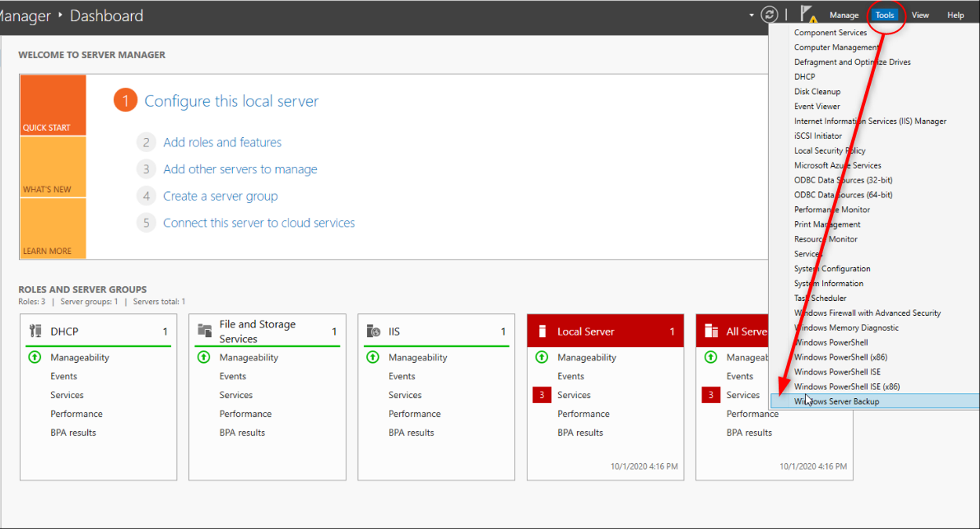Click green Manageability status icon under DHCP
This screenshot has width=980, height=529.
click(x=35, y=357)
